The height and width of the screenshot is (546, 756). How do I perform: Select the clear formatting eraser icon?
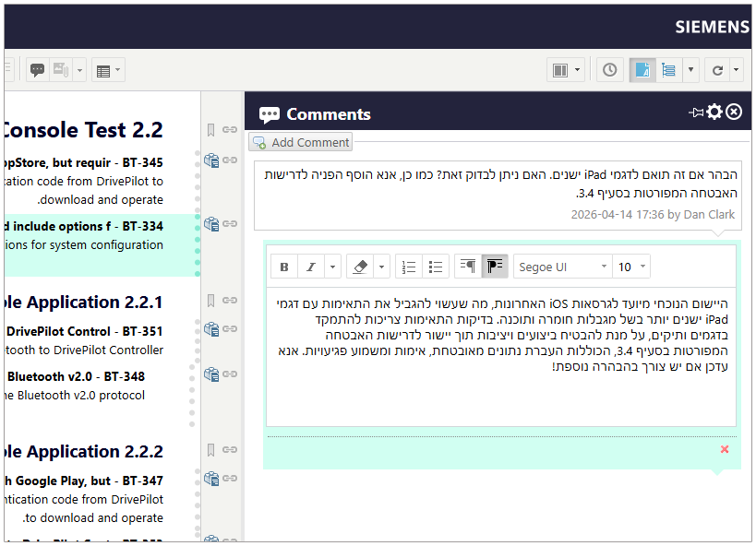pos(360,267)
